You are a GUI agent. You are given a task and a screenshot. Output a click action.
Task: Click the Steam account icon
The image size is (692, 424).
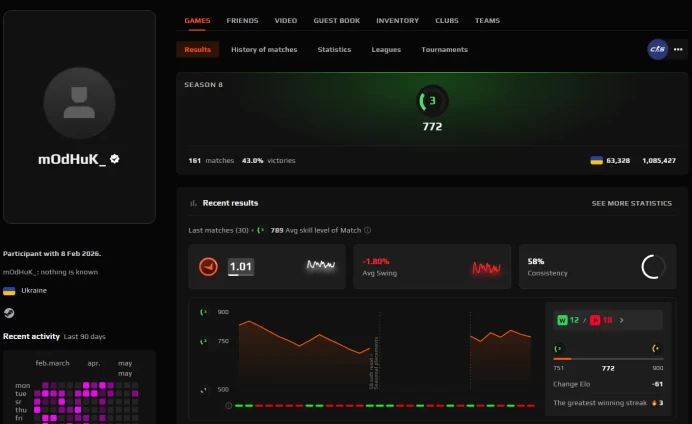click(x=9, y=313)
